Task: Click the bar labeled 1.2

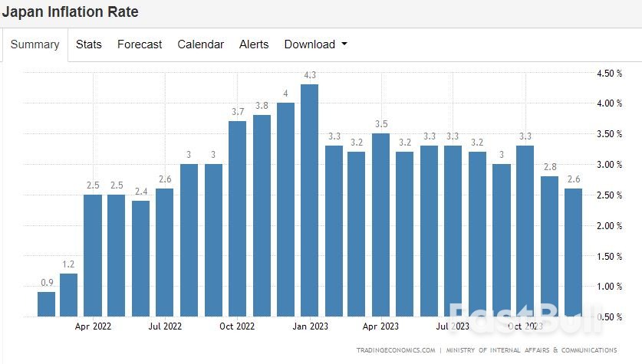Action: tap(69, 294)
